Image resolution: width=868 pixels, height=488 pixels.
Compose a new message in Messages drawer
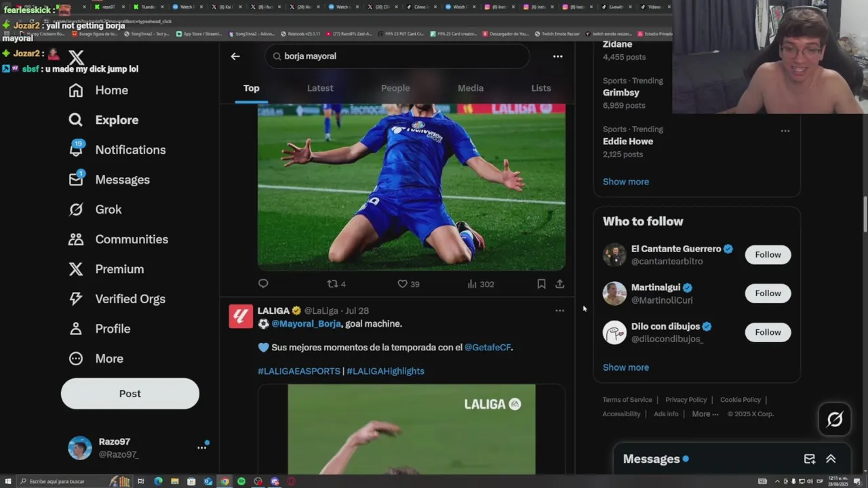(810, 459)
